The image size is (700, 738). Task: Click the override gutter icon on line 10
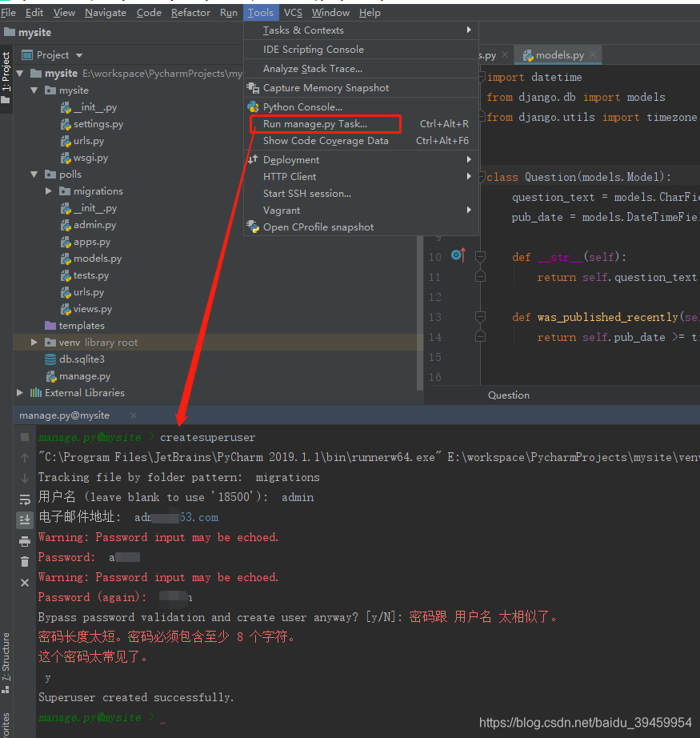coord(458,255)
